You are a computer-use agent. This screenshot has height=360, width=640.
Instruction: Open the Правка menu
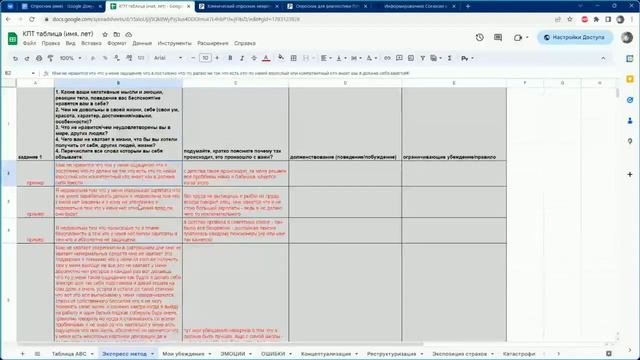pyautogui.click(x=51, y=43)
